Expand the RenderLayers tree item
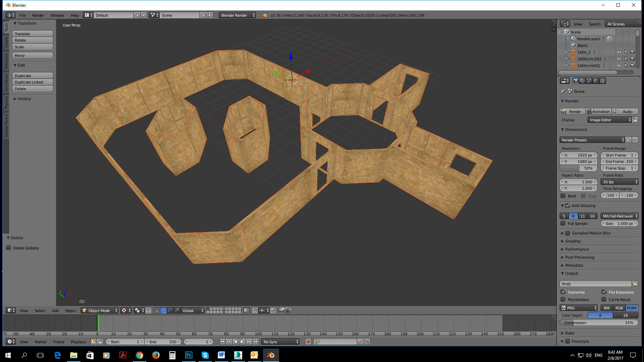The height and width of the screenshot is (362, 644). click(568, 39)
